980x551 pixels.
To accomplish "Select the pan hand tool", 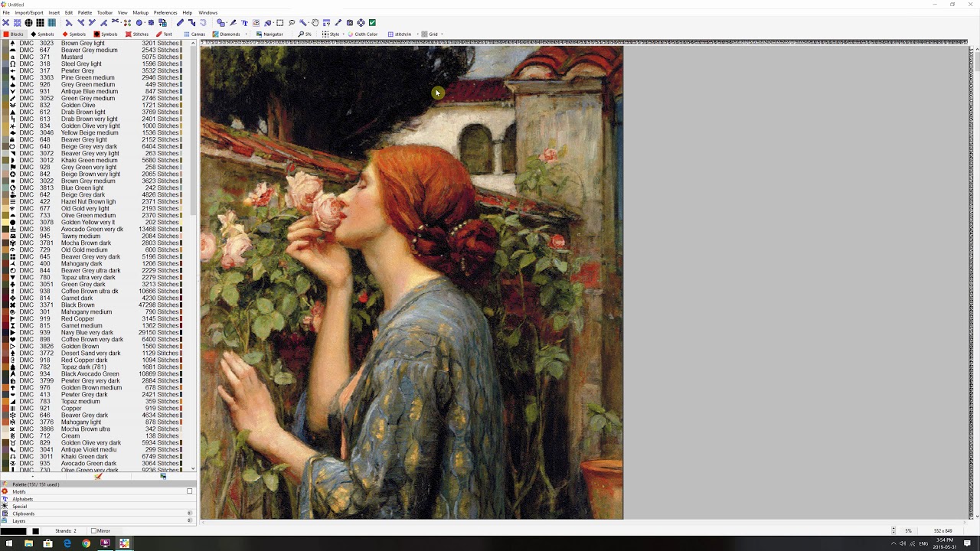I will point(315,23).
